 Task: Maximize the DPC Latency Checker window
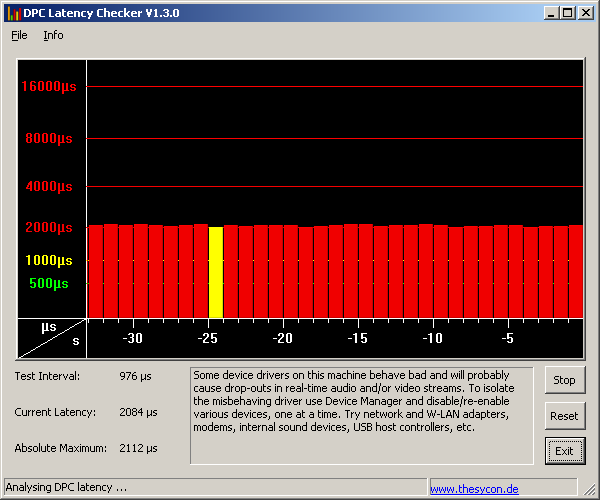[568, 13]
